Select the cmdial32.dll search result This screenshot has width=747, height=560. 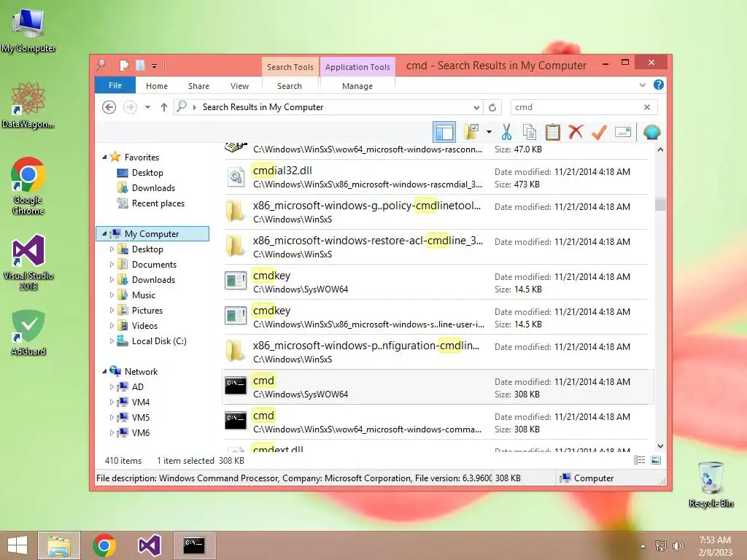point(436,177)
